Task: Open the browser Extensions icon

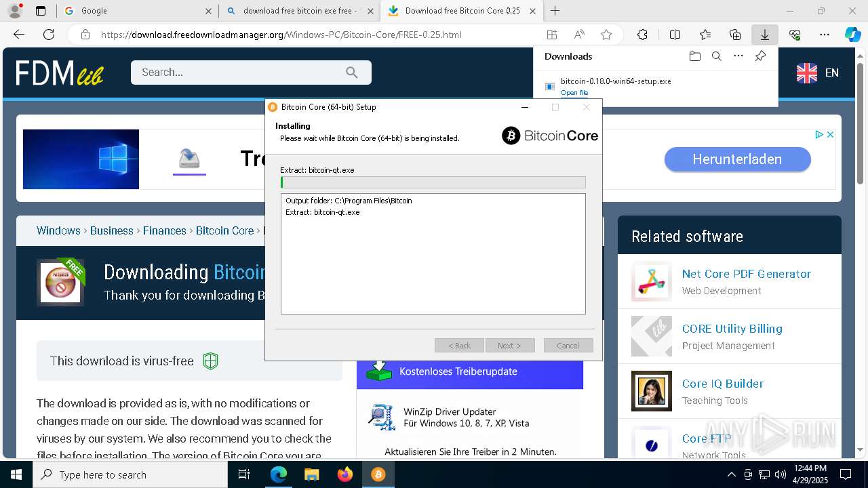Action: pos(642,35)
